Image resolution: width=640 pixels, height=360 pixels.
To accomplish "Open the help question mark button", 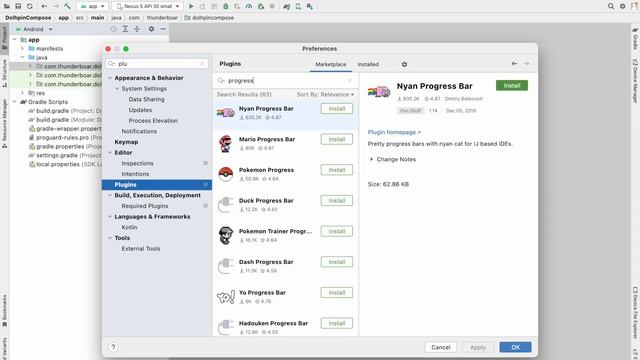I will 113,347.
